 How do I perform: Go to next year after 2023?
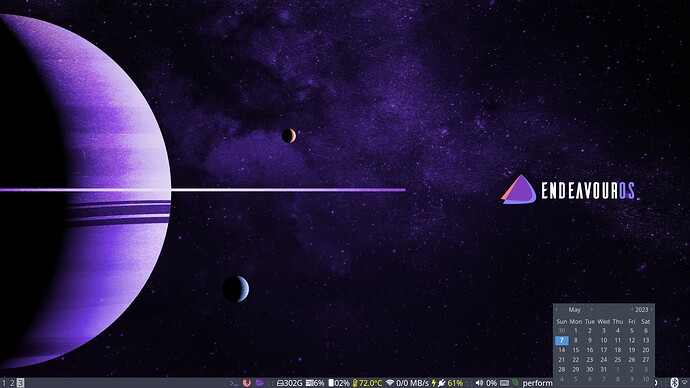coord(652,310)
